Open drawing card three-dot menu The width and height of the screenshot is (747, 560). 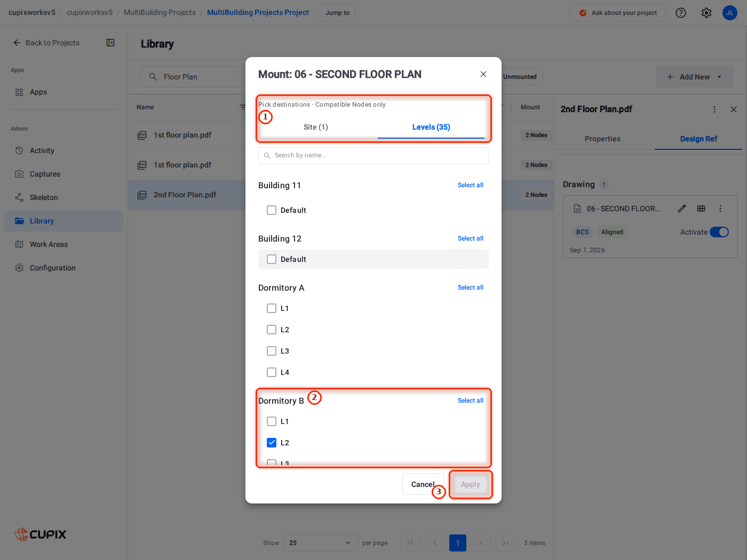coord(720,209)
